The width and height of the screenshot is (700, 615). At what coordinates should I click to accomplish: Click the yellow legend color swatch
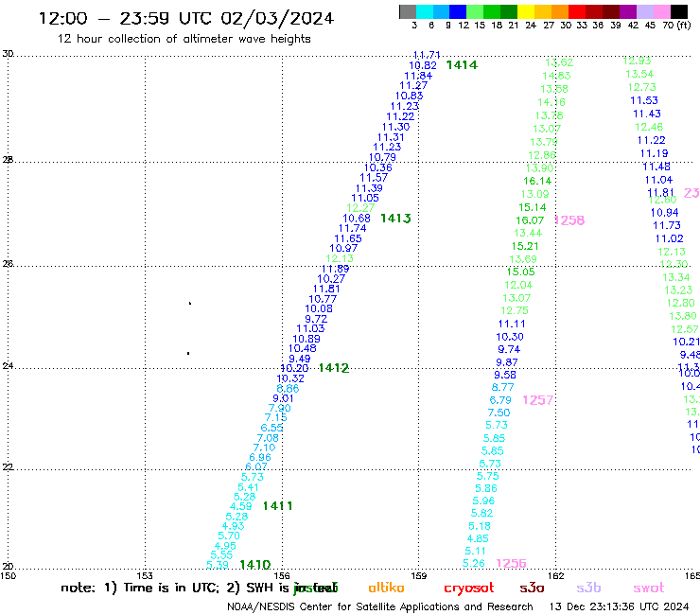tap(525, 11)
